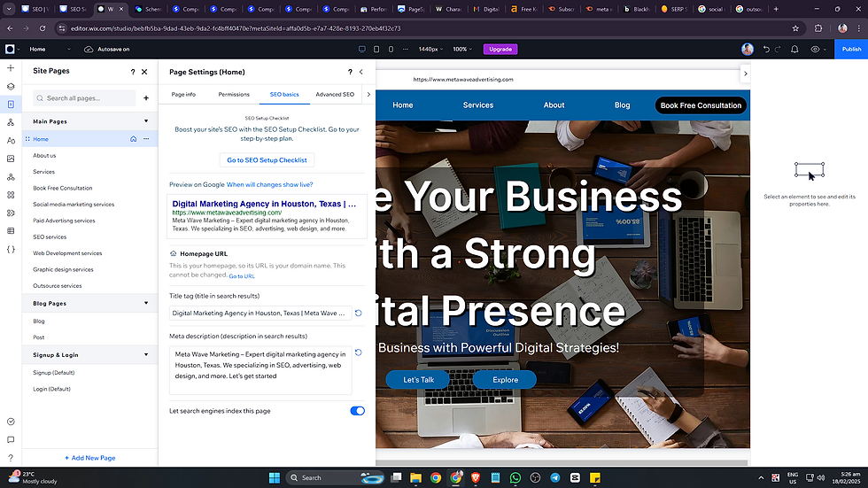Select the desktop breakpoint icon in top bar
868x488 pixels.
click(362, 50)
